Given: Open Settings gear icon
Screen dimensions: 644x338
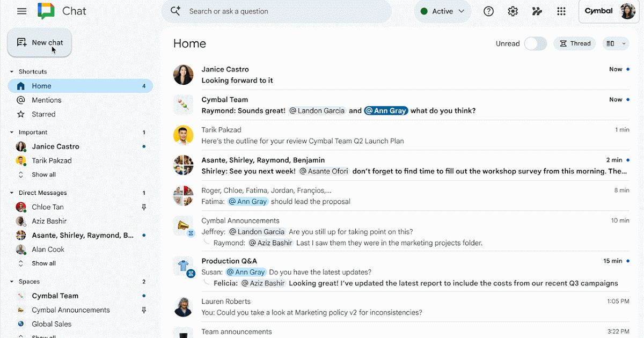Looking at the screenshot, I should point(513,11).
